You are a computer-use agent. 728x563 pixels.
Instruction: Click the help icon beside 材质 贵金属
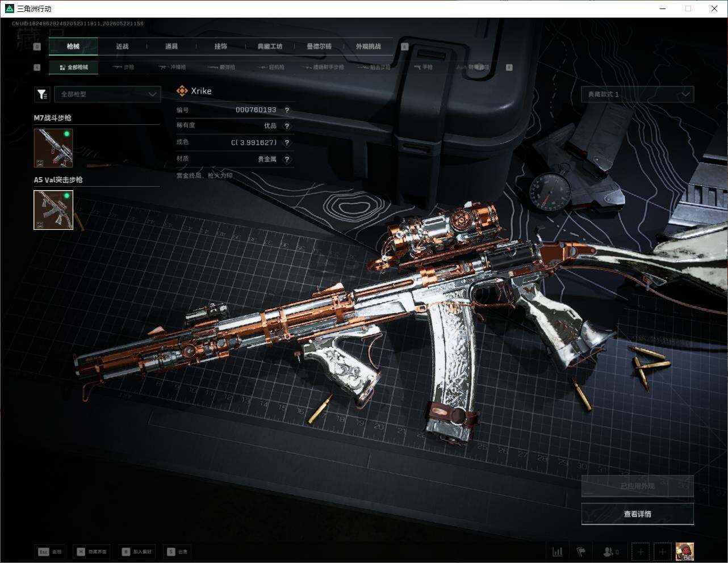point(287,159)
